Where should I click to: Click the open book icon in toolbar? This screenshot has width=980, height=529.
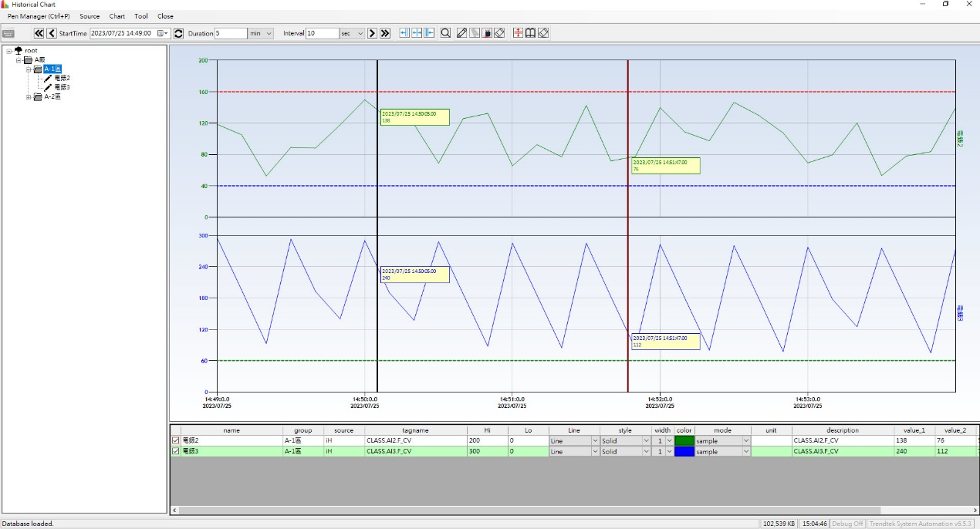pyautogui.click(x=530, y=33)
